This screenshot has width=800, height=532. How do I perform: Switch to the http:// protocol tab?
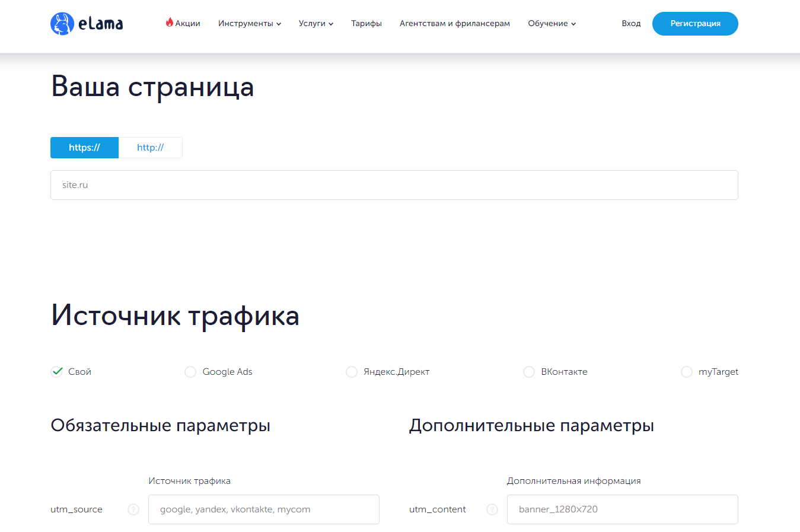pos(150,148)
